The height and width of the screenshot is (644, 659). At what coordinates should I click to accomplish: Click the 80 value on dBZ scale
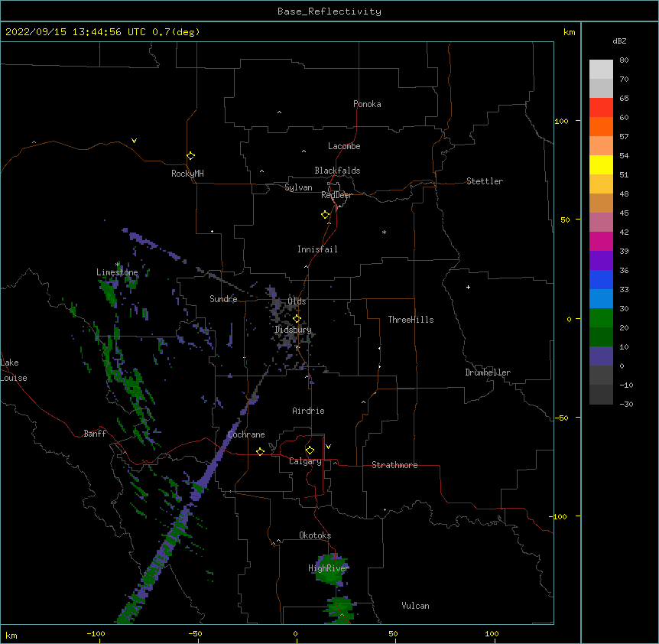[x=624, y=60]
